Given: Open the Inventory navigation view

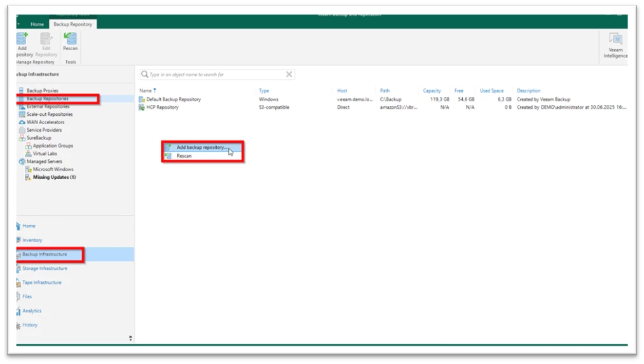Looking at the screenshot, I should 32,240.
